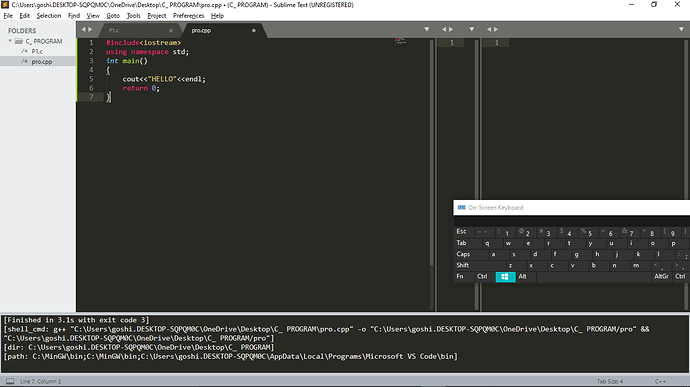This screenshot has width=690, height=387.
Task: Tap the space bar on On-Screen Keyboard
Action: pos(594,276)
